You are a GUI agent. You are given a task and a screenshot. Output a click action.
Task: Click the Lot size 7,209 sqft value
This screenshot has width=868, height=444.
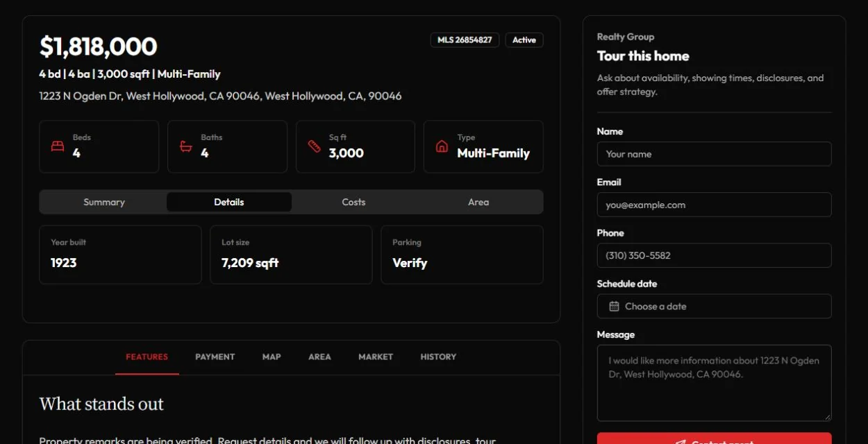pos(250,263)
